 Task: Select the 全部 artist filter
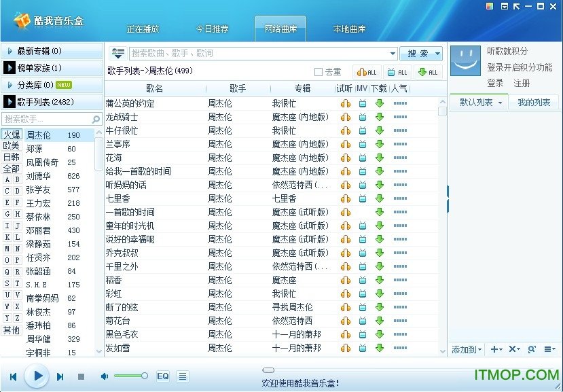pos(12,168)
